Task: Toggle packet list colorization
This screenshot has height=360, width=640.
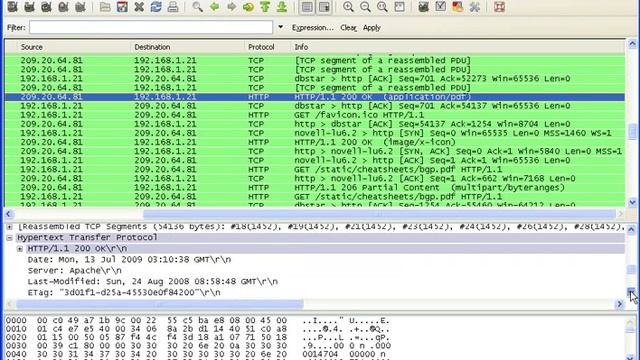Action: coord(307,7)
